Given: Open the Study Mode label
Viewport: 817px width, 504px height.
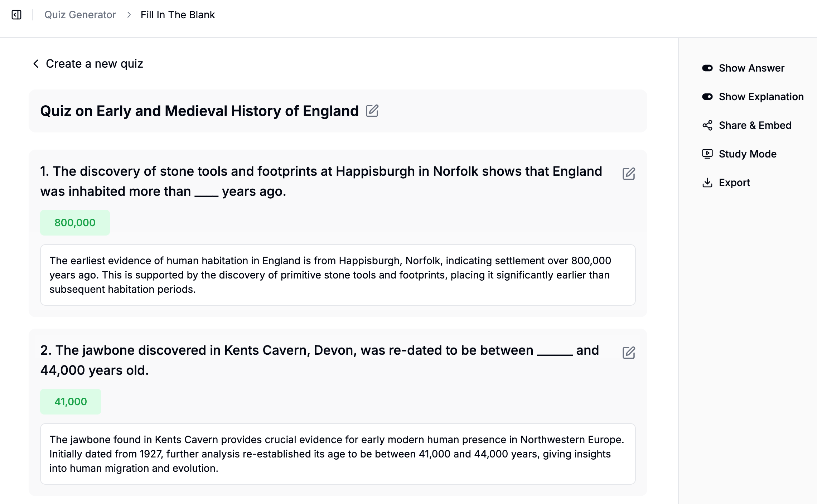Looking at the screenshot, I should [748, 154].
